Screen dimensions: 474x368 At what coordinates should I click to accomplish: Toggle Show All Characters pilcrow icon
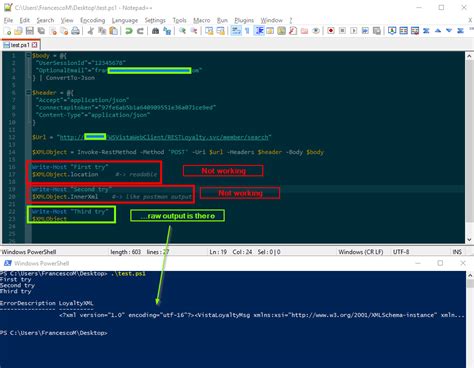(247, 31)
